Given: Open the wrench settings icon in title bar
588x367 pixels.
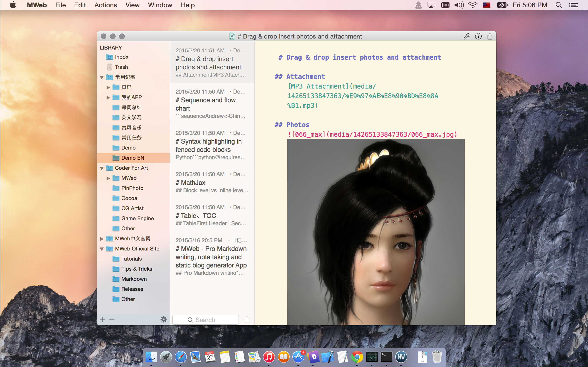Looking at the screenshot, I should [x=467, y=36].
